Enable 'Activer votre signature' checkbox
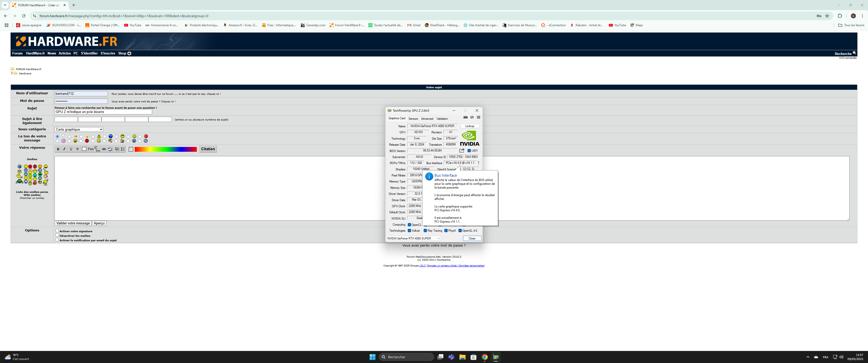The image size is (868, 363). 57,231
